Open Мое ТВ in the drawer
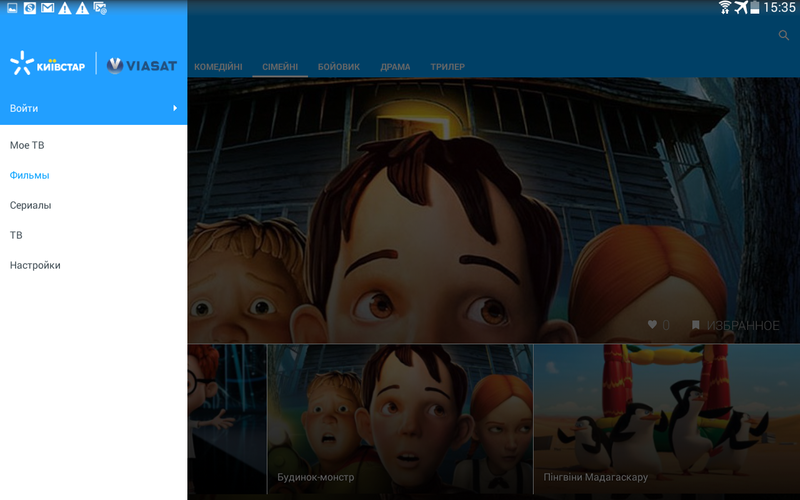 point(93,145)
